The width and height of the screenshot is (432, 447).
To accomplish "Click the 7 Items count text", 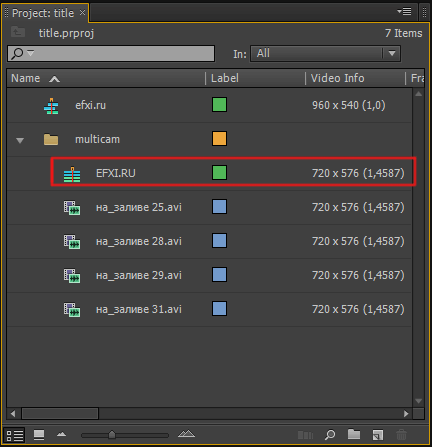I will pyautogui.click(x=403, y=33).
